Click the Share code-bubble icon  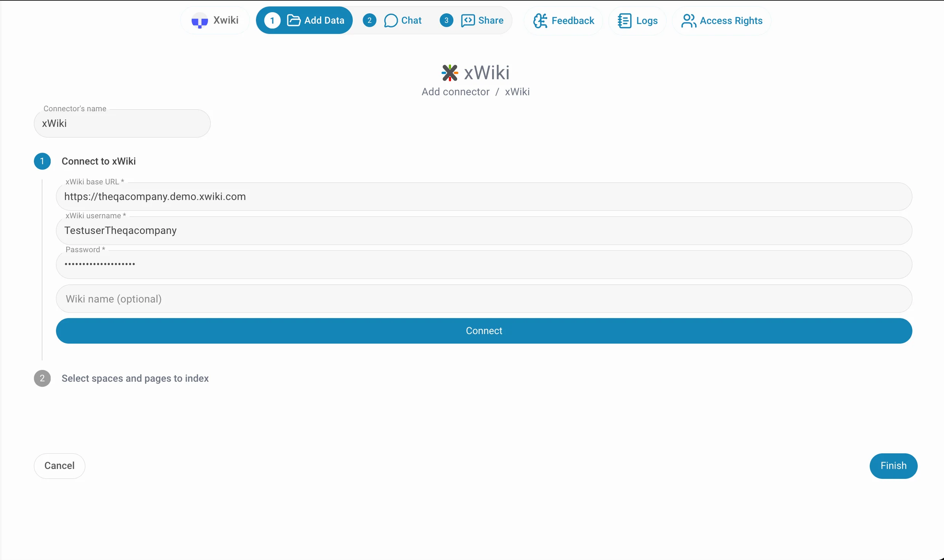(468, 20)
